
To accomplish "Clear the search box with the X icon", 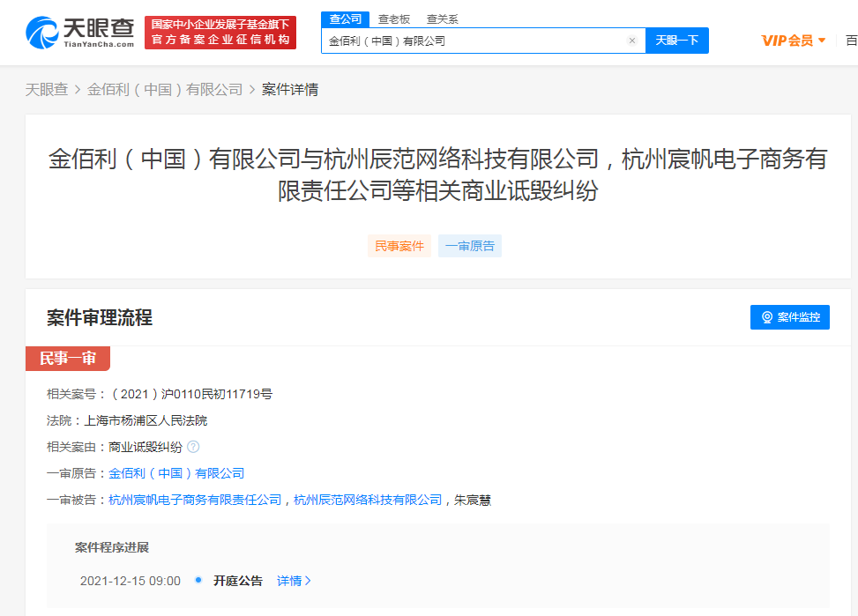I will 631,41.
